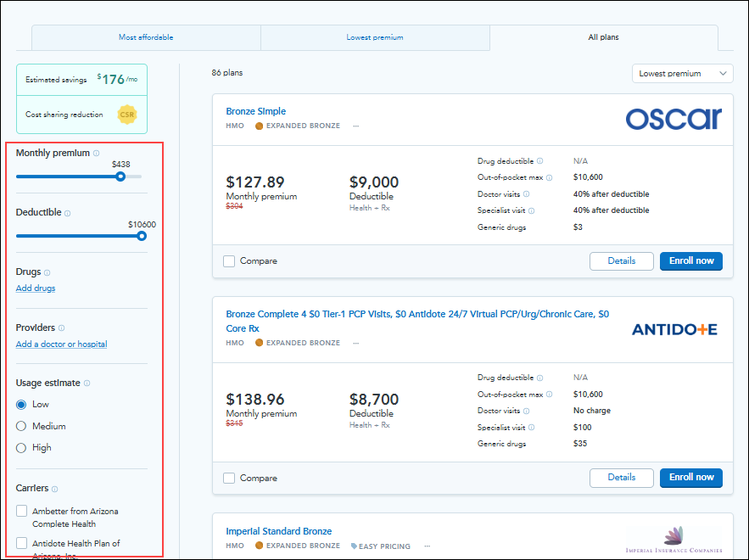Click Out-of-pocket max info icon in Bronze Simple card

[550, 177]
